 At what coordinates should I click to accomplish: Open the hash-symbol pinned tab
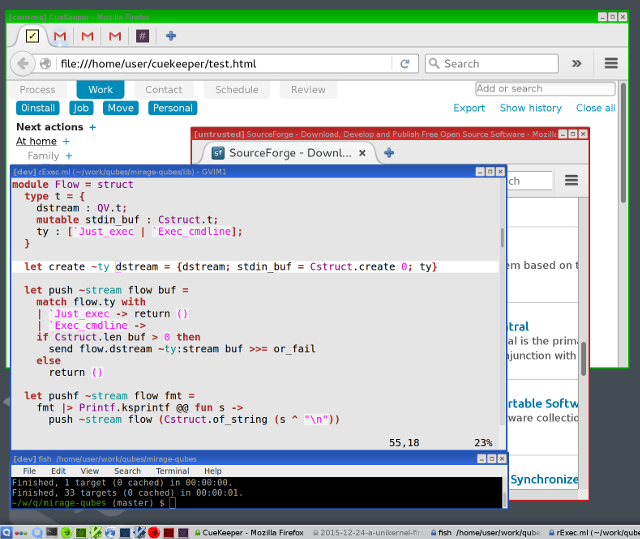[143, 36]
